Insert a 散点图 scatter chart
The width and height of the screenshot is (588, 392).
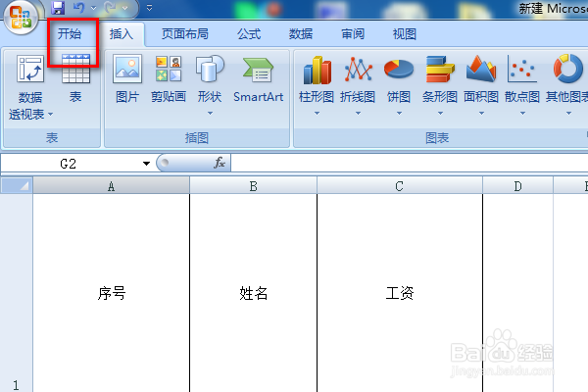pos(522,70)
